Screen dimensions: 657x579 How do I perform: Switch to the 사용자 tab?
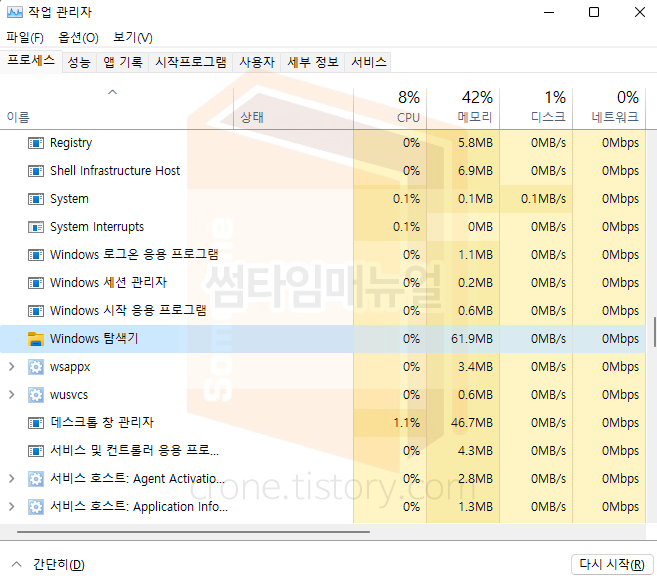(x=257, y=62)
